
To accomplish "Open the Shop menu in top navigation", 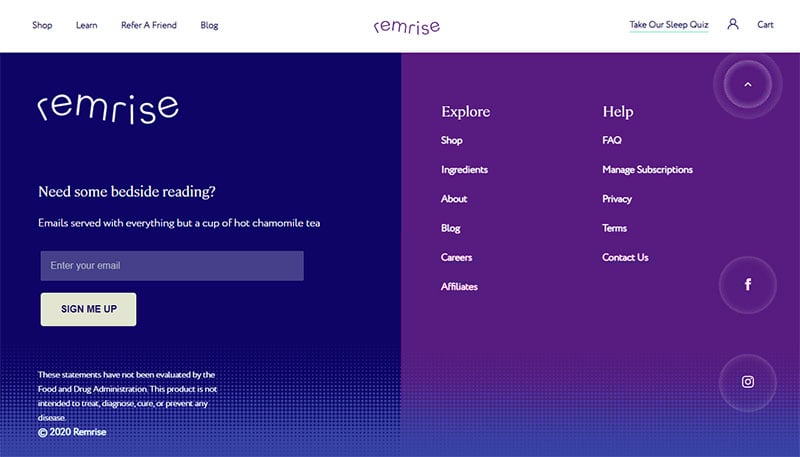I will (x=42, y=25).
